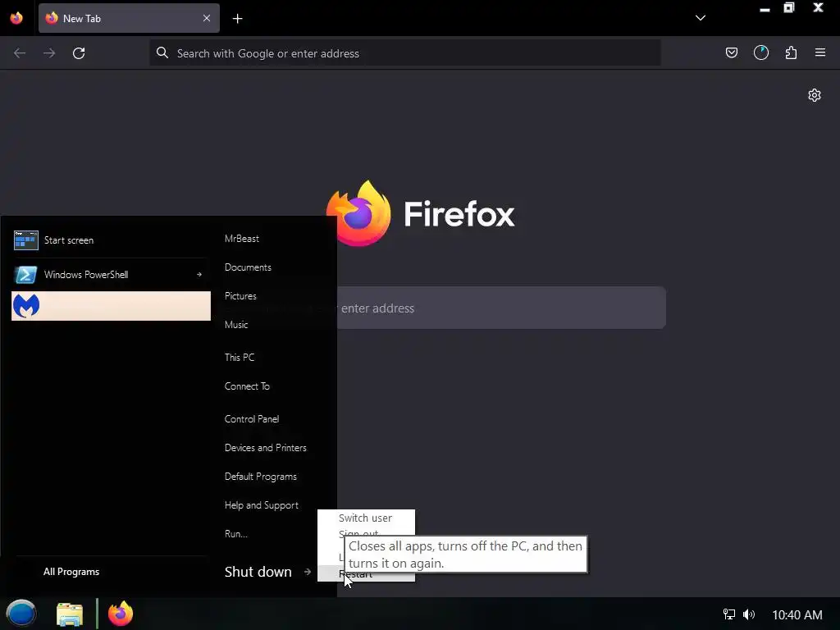Minimize the Firefox window
This screenshot has height=630, width=840.
765,9
